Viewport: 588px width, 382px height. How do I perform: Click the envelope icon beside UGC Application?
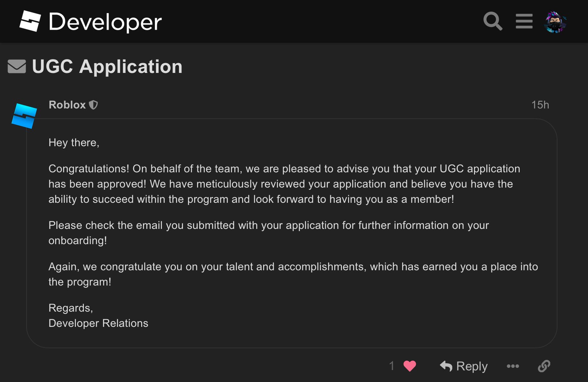[17, 66]
